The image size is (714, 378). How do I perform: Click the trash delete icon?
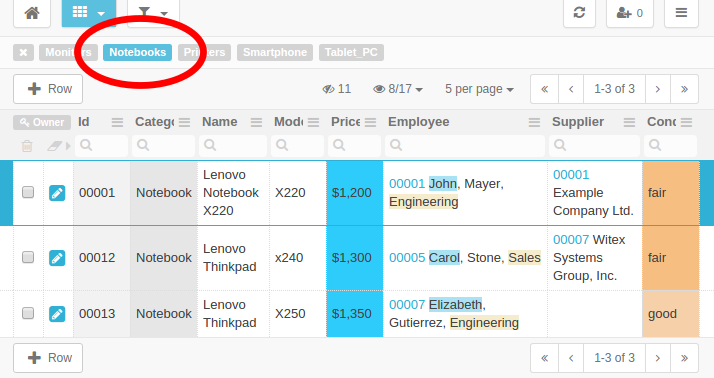(x=27, y=146)
